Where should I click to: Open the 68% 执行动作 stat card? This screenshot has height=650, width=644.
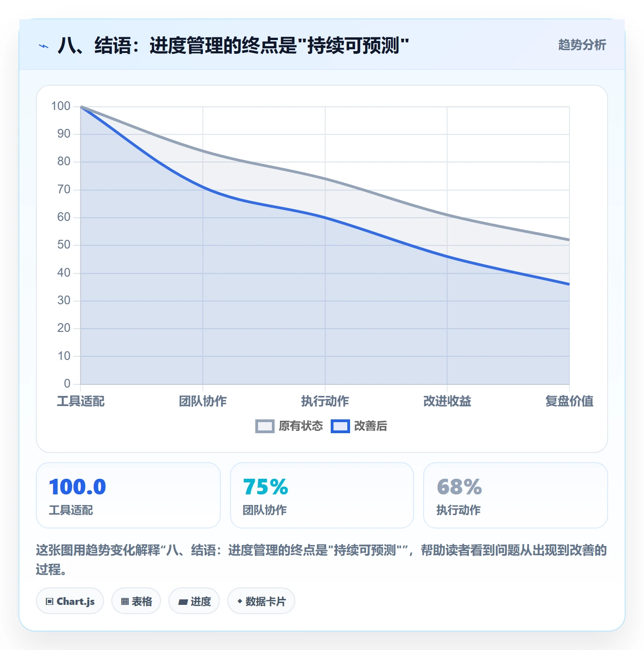tap(516, 495)
